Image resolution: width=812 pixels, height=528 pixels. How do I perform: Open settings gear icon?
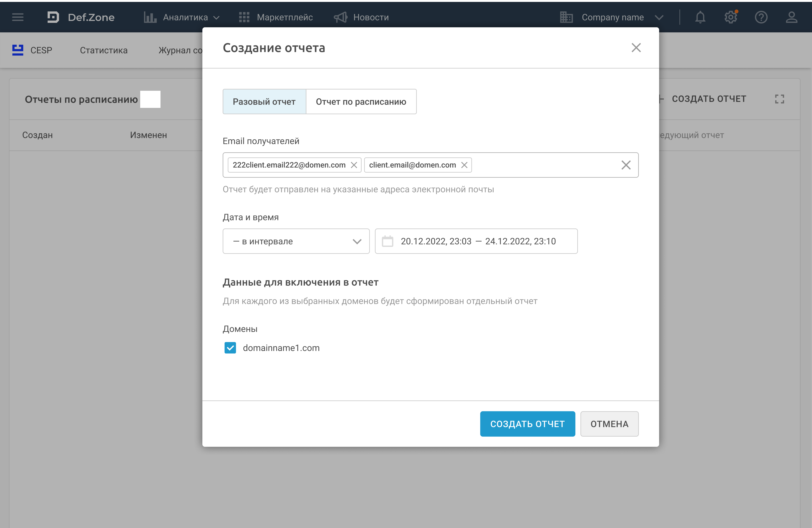coord(730,17)
